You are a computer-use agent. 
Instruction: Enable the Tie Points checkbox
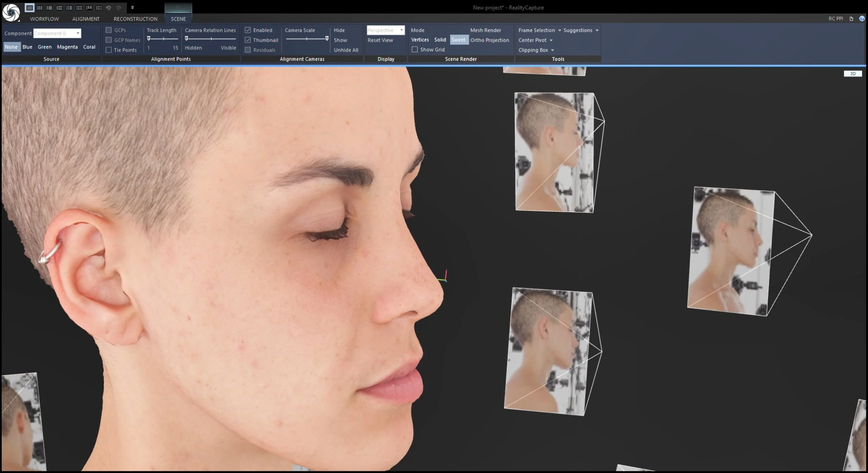109,50
